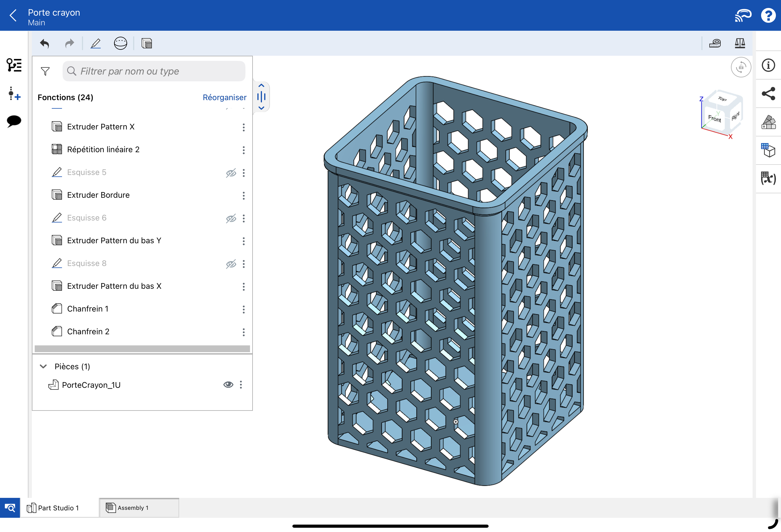Open the configuration table cube icon
Viewport: 781px width, 532px height.
tap(768, 150)
